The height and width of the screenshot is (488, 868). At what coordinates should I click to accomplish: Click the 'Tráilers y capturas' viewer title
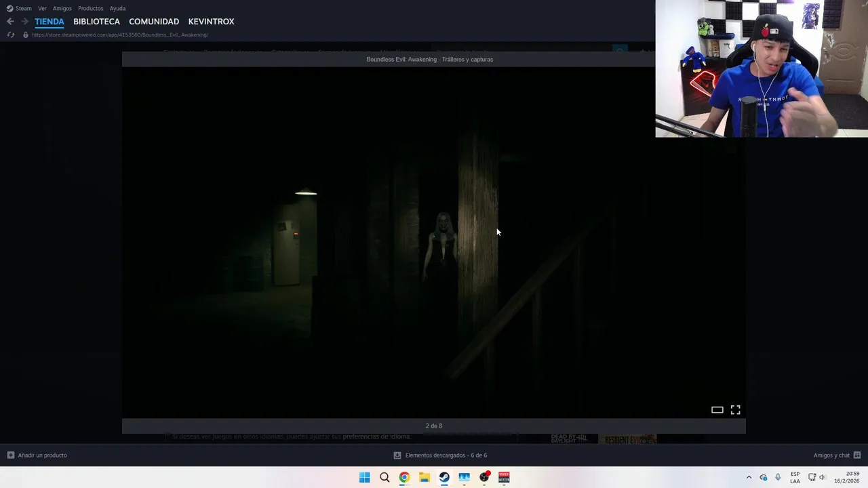click(430, 60)
